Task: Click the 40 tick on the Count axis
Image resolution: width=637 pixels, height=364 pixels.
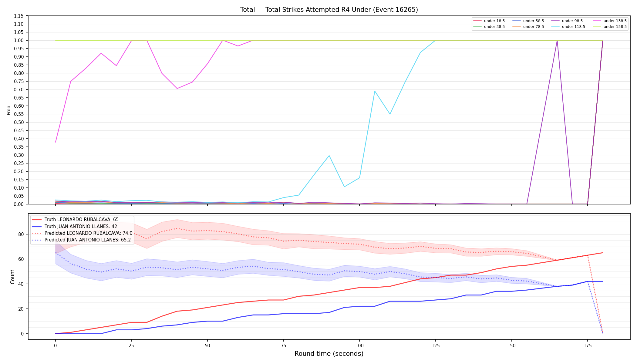Action: coord(21,284)
